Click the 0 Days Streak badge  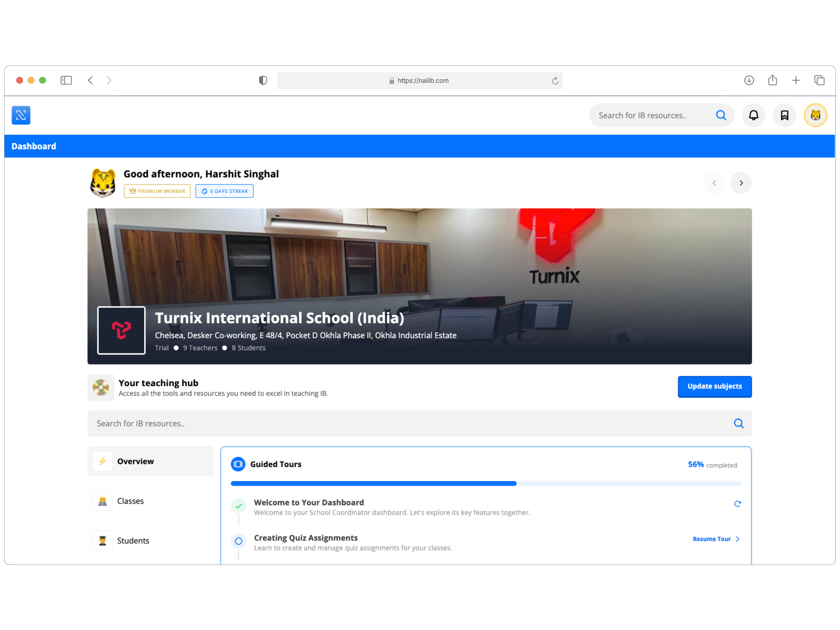pos(224,191)
